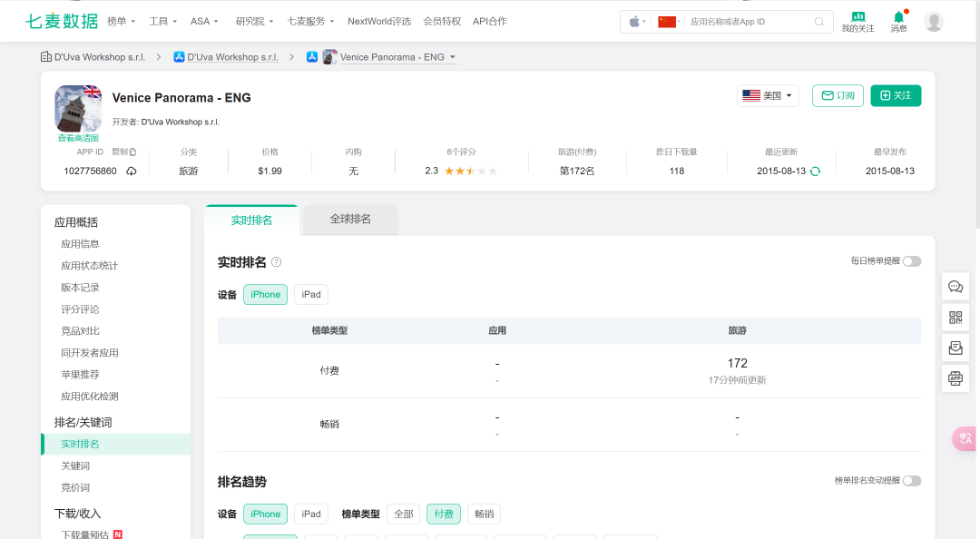Click the 第172名 ranking text

pyautogui.click(x=577, y=171)
